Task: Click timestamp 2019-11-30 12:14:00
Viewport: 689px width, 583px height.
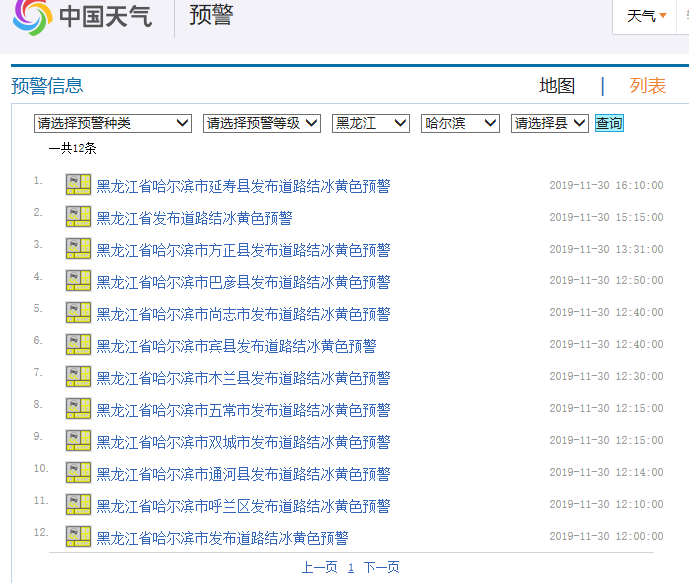Action: point(606,472)
